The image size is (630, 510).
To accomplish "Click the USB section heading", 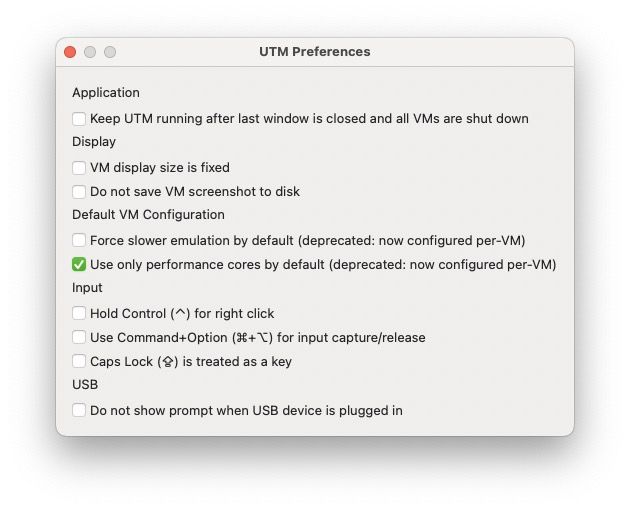I will click(85, 385).
